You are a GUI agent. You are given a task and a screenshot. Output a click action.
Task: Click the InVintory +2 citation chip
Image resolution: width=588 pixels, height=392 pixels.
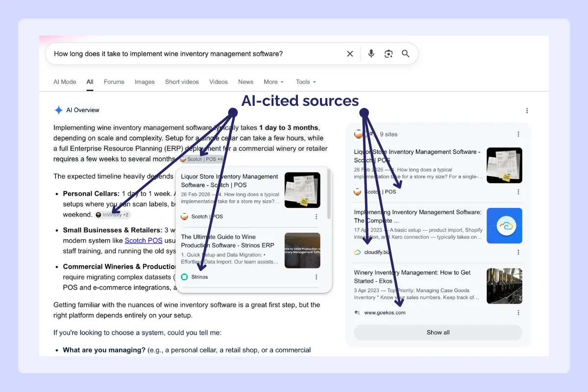point(113,215)
